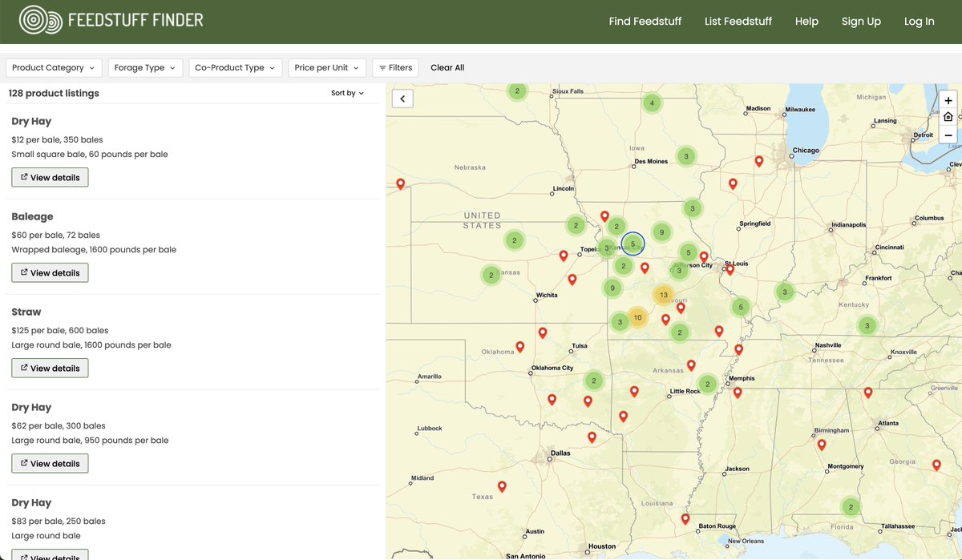
Task: Open the Forage Type dropdown
Action: coord(145,68)
